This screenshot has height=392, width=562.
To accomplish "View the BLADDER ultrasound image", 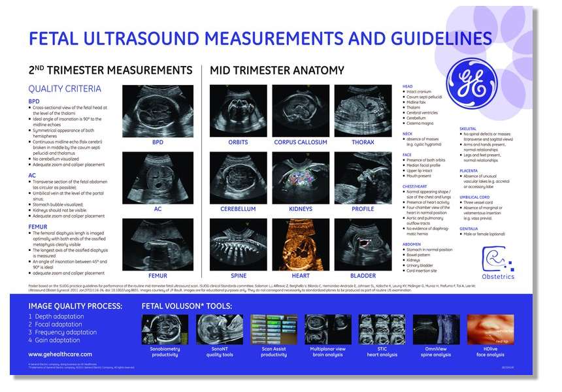I will 363,244.
